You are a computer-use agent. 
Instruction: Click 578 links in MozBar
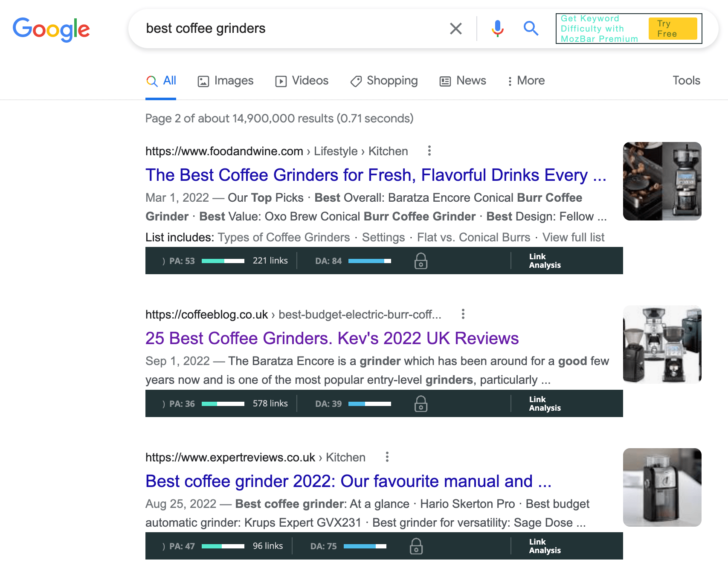click(x=270, y=403)
